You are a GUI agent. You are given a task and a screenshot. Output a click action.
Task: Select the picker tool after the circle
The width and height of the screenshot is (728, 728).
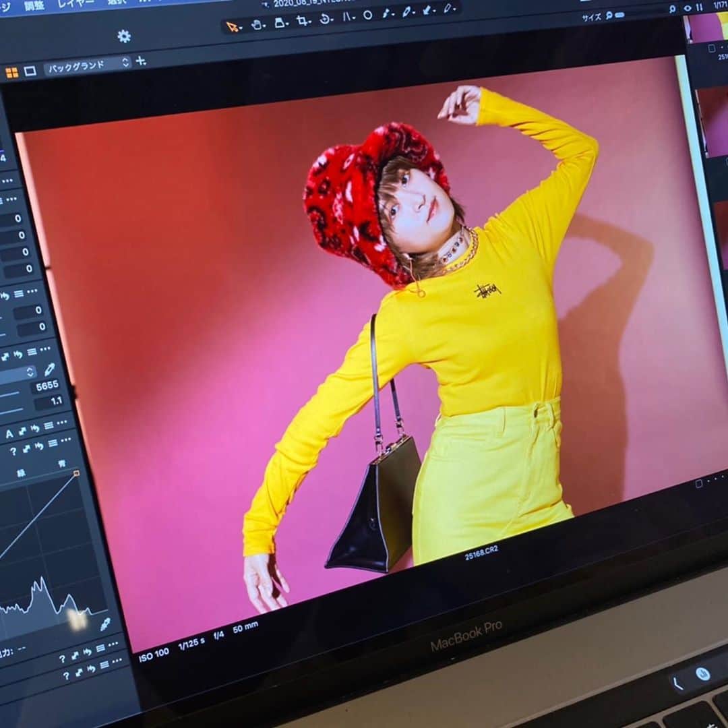386,13
